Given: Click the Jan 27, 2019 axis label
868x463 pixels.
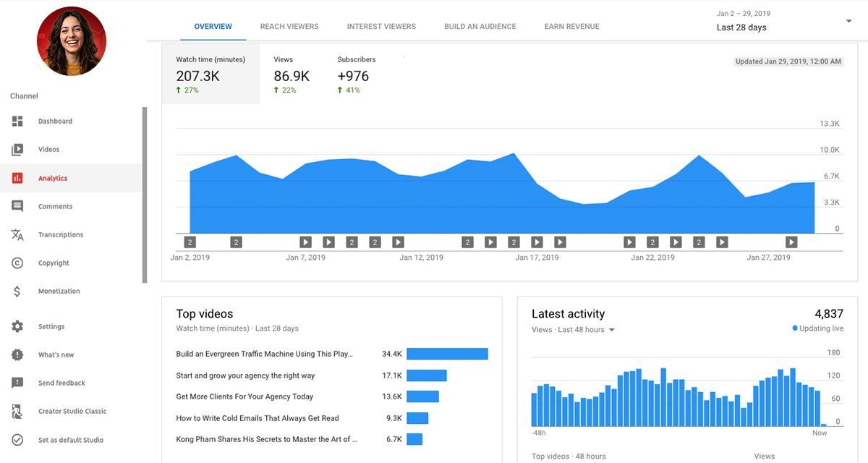Looking at the screenshot, I should coord(768,258).
